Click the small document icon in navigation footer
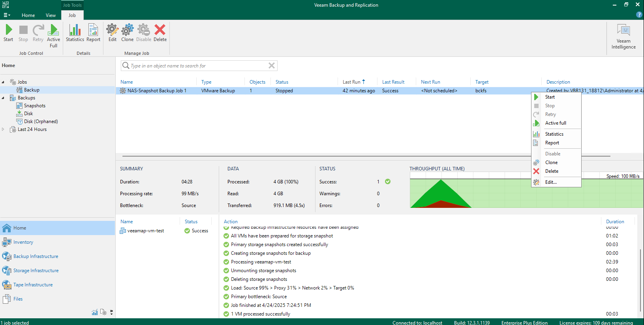Image resolution: width=644 pixels, height=325 pixels. [x=103, y=312]
